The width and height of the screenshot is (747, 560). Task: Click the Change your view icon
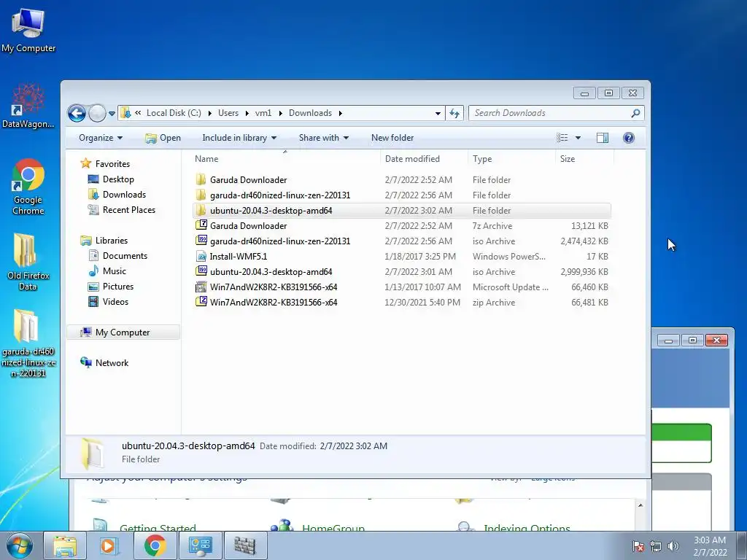click(562, 138)
